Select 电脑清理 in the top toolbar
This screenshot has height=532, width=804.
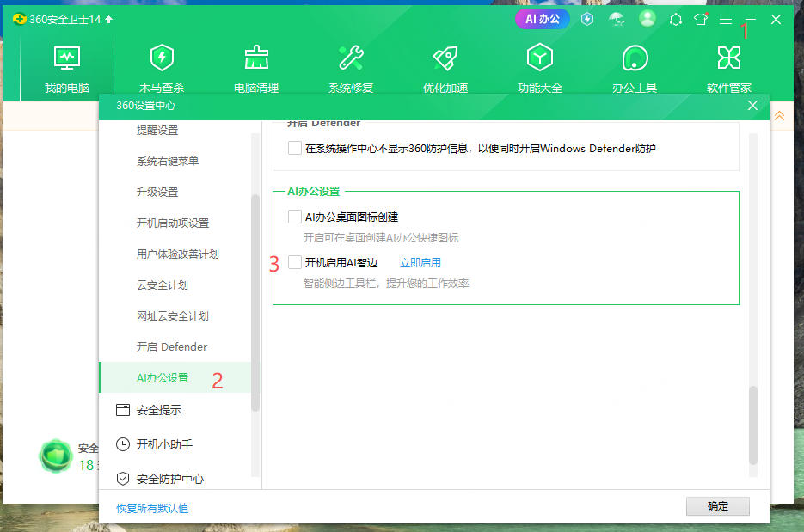pos(255,67)
